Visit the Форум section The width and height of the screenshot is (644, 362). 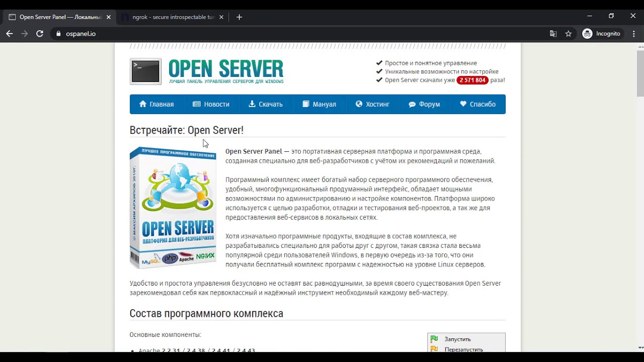424,104
